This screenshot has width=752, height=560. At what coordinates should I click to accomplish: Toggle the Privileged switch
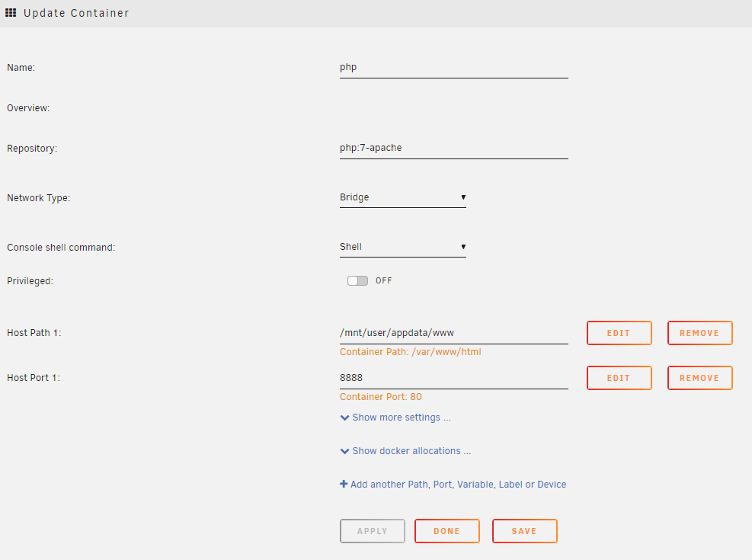click(x=357, y=280)
